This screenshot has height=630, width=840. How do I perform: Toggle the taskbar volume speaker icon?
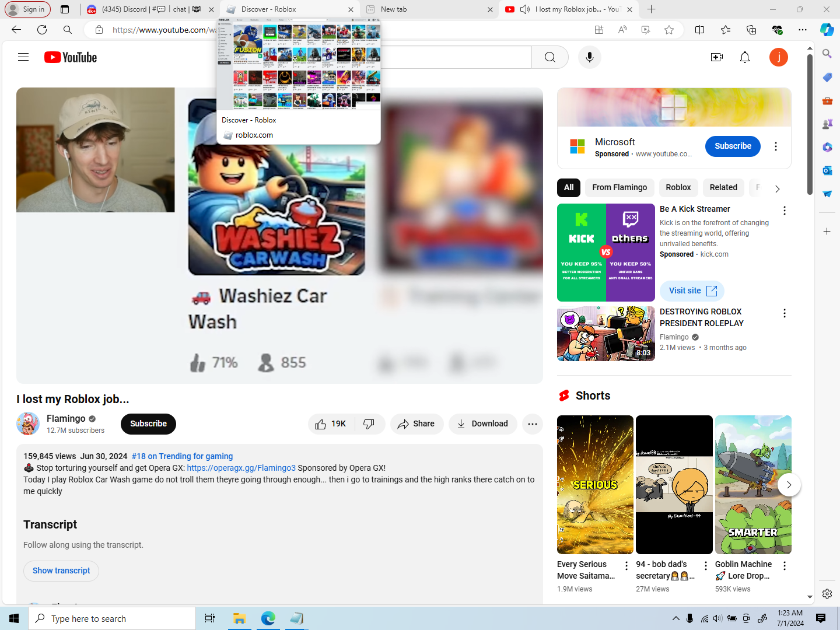pyautogui.click(x=717, y=618)
